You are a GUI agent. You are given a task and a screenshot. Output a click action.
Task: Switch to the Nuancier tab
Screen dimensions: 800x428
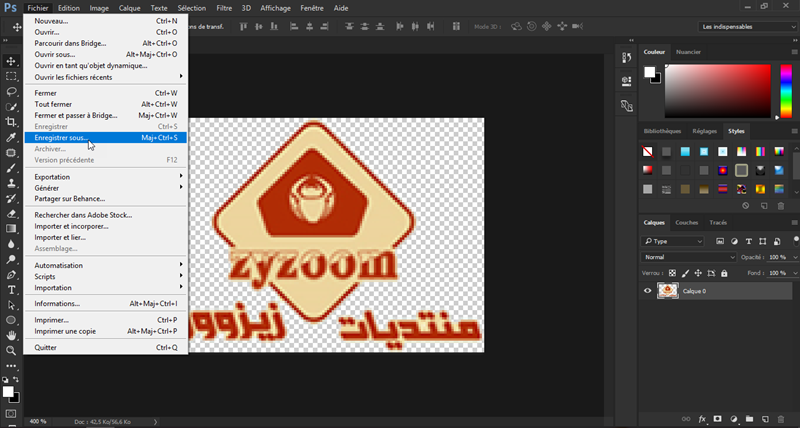(x=688, y=52)
